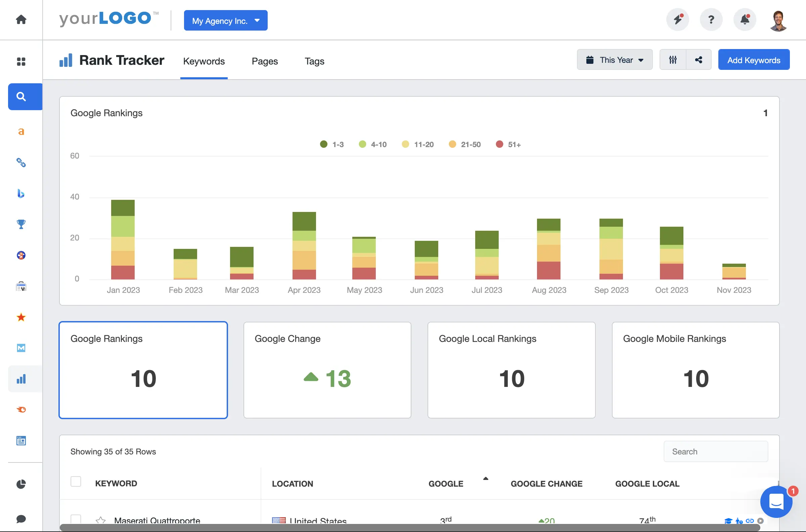806x532 pixels.
Task: Open the notifications bell icon
Action: coord(745,19)
